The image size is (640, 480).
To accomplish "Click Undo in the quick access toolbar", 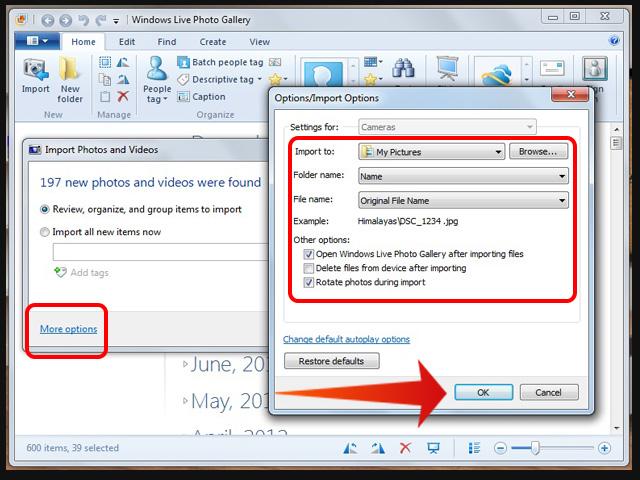I will click(84, 20).
